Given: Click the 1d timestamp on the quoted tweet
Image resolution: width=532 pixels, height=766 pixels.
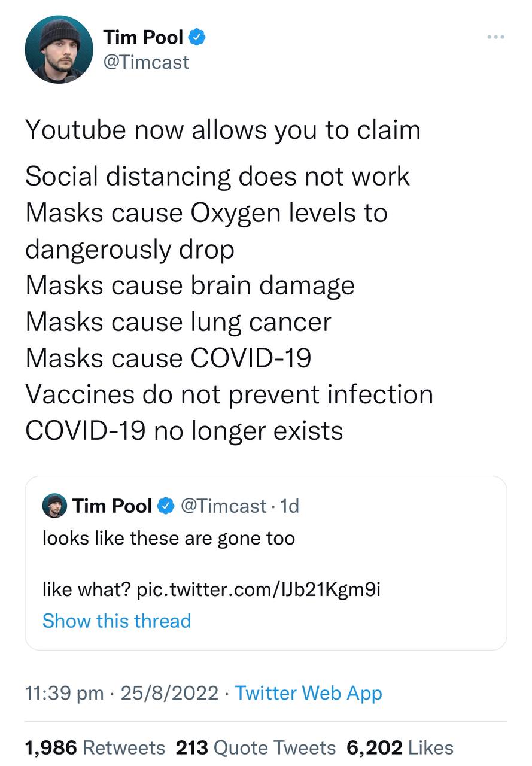Looking at the screenshot, I should pos(290,506).
